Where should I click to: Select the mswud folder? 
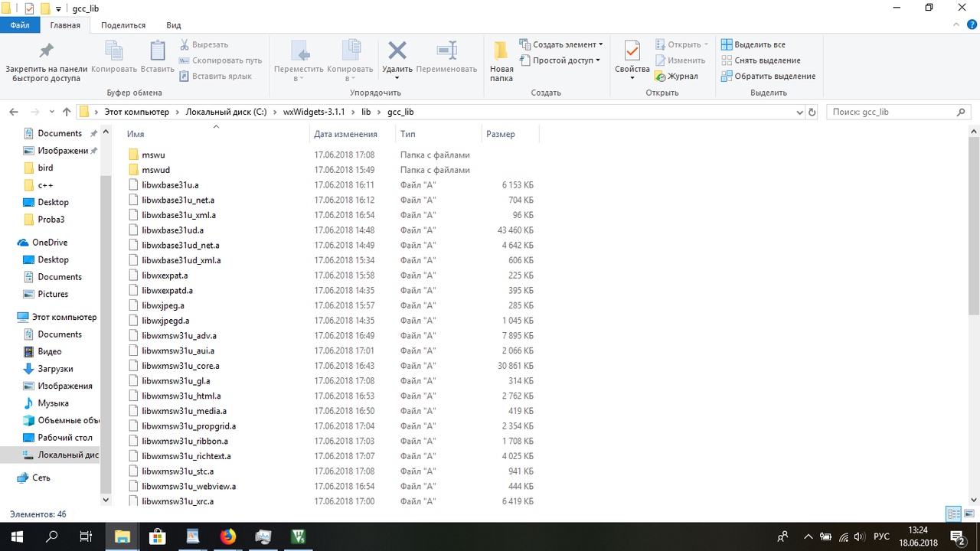155,170
